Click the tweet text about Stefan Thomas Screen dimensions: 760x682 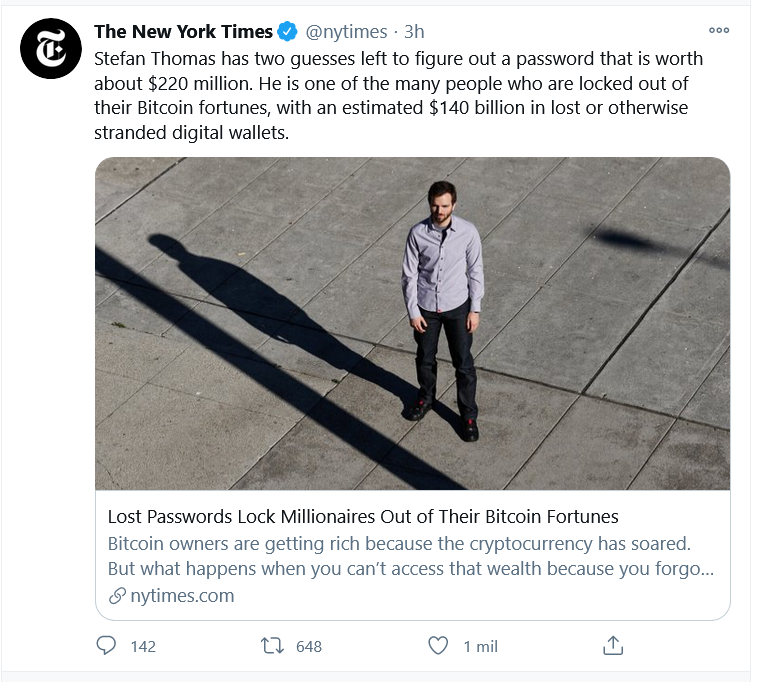click(x=398, y=96)
